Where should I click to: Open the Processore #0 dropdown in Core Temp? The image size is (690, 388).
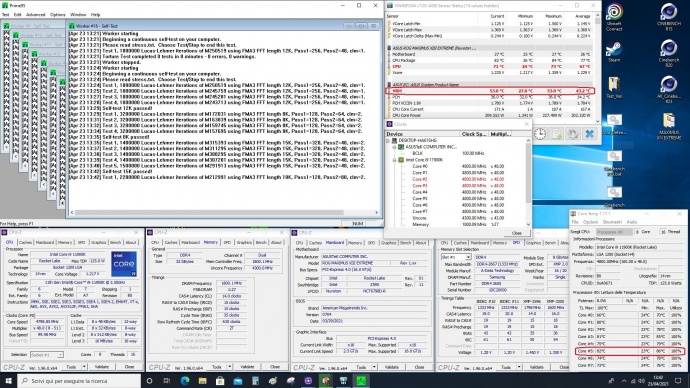(613, 231)
